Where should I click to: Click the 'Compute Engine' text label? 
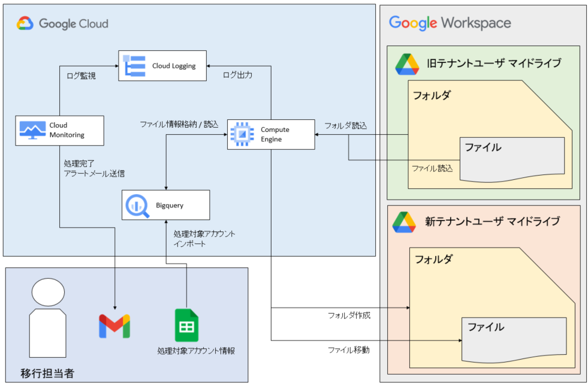click(x=275, y=134)
